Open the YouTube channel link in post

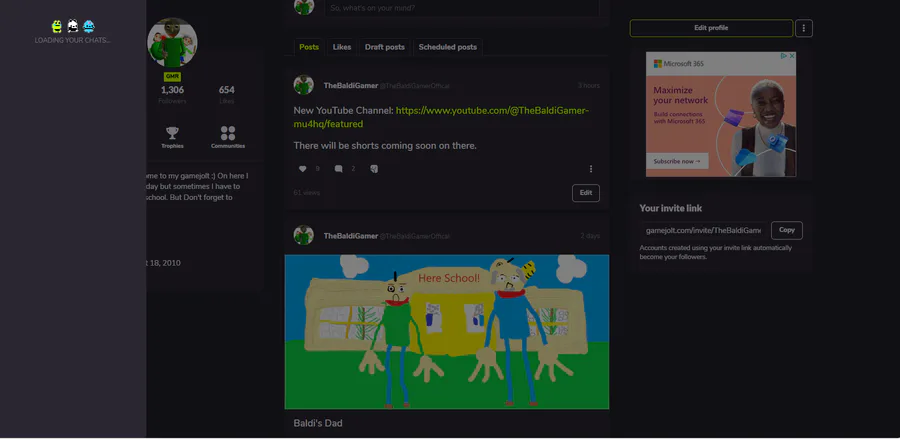pyautogui.click(x=441, y=117)
